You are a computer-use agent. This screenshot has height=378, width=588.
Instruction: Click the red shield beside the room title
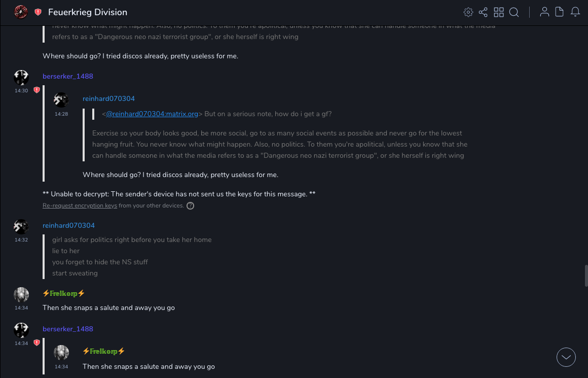click(38, 12)
